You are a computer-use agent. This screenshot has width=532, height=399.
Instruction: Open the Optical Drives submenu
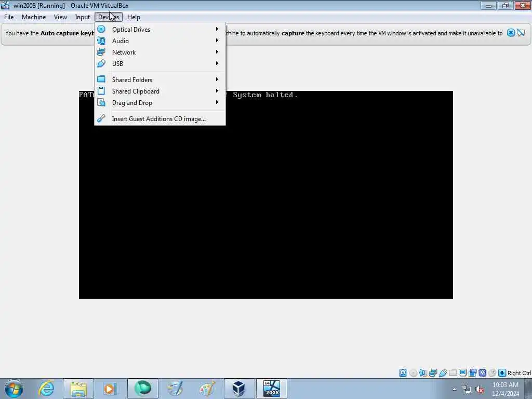click(x=160, y=29)
